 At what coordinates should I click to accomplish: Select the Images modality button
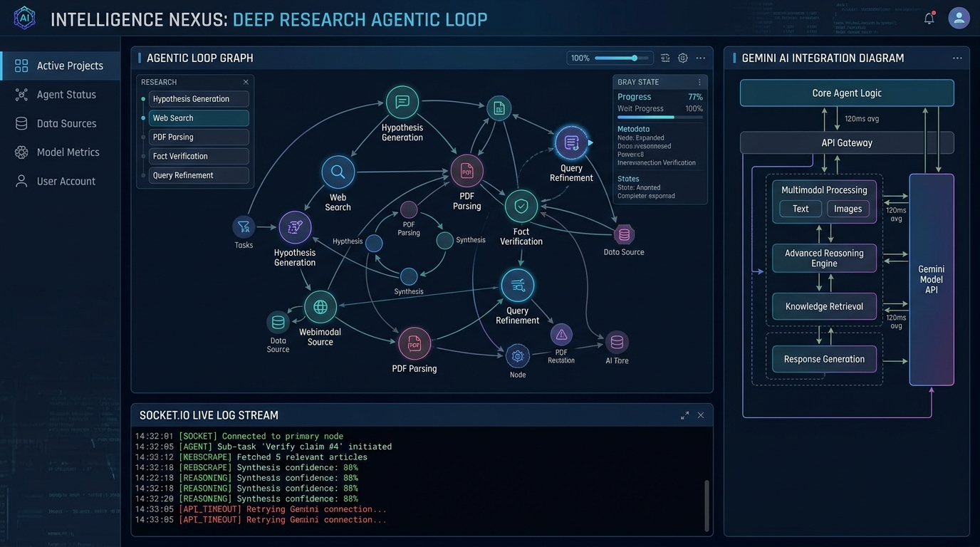(848, 209)
